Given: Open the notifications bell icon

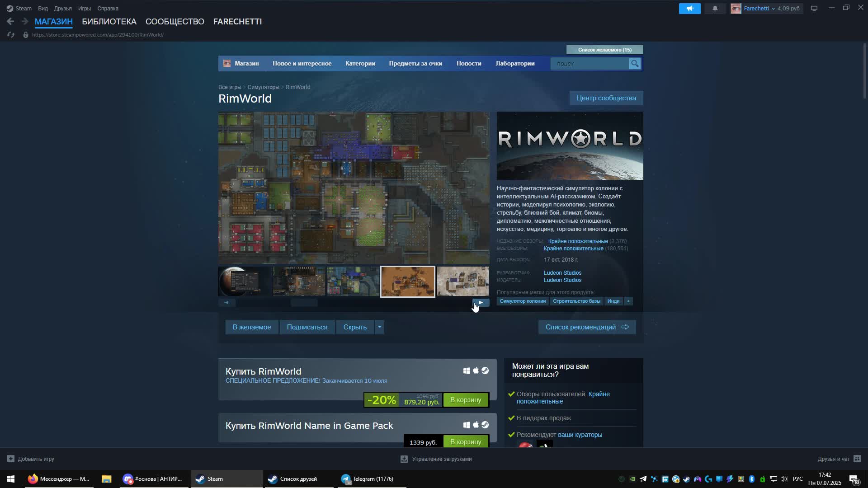Looking at the screenshot, I should tap(715, 9).
